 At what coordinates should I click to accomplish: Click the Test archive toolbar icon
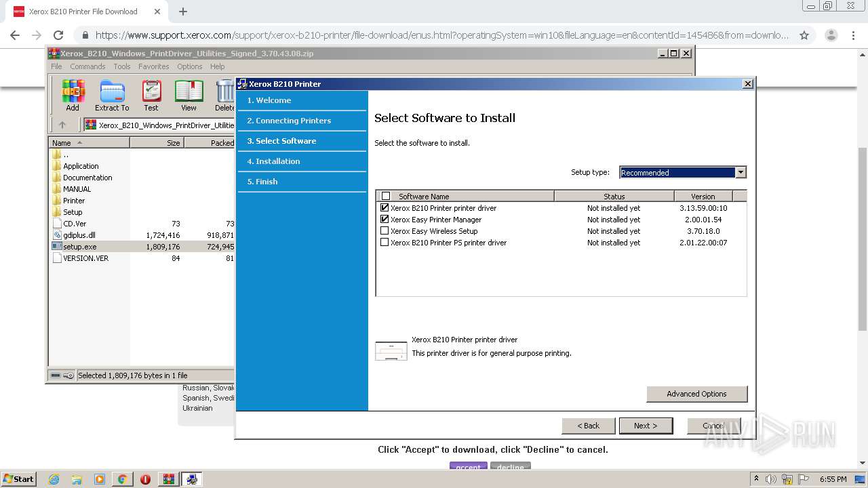click(151, 96)
